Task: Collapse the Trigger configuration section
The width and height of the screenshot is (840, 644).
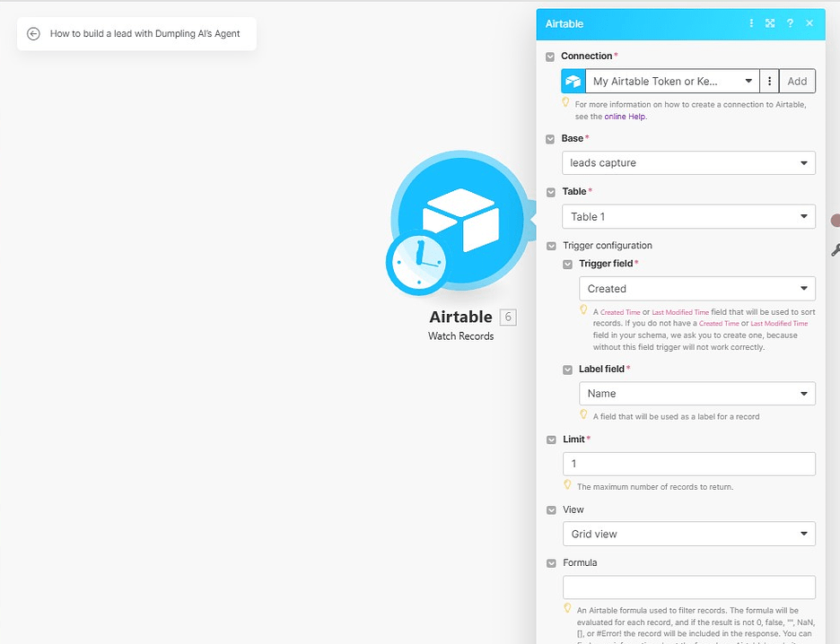Action: pyautogui.click(x=549, y=245)
